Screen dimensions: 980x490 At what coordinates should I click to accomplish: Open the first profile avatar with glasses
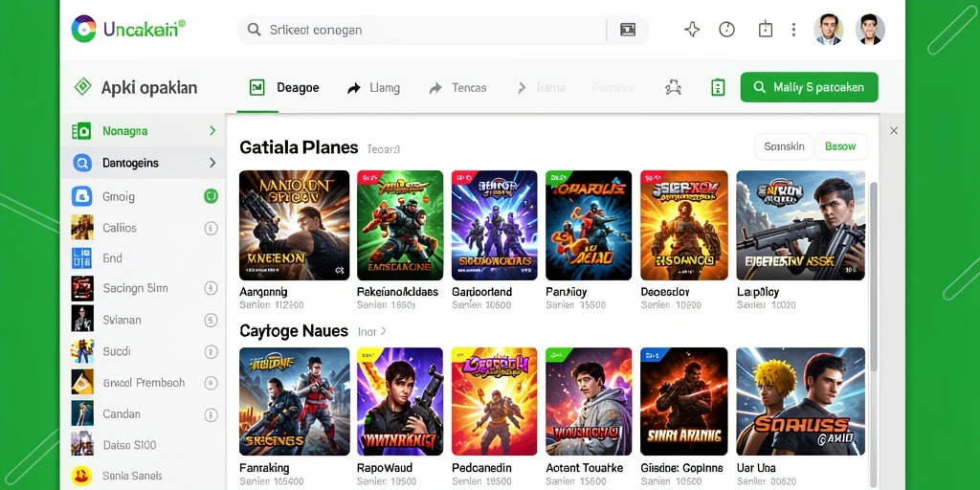(x=829, y=30)
